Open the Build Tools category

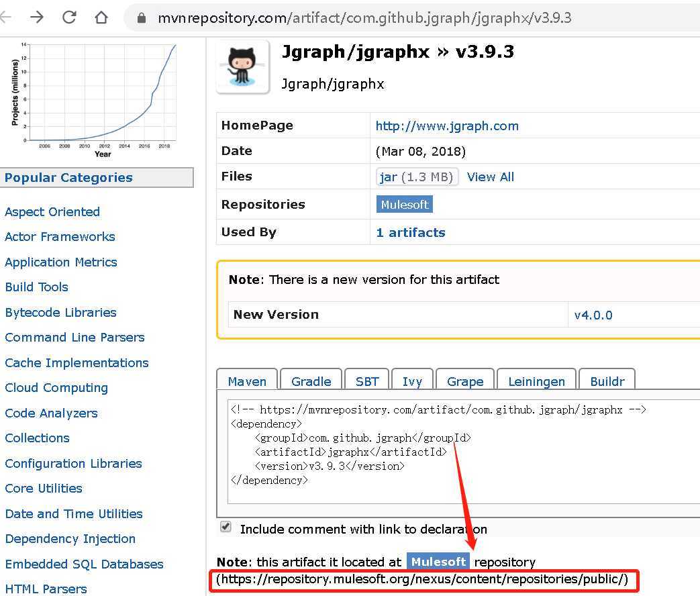[x=37, y=287]
